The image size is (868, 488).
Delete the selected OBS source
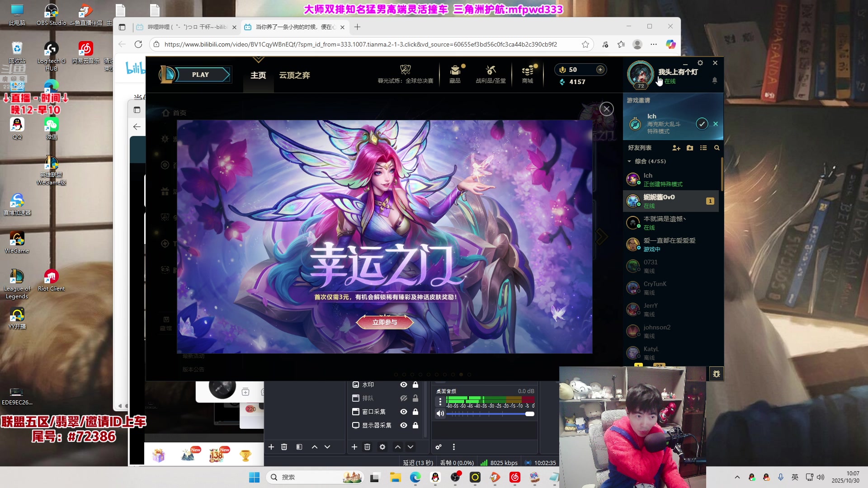[368, 447]
